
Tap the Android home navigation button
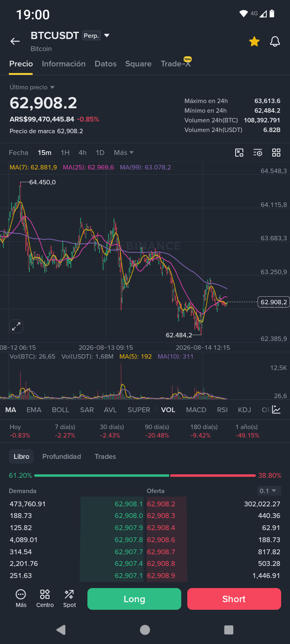145,630
